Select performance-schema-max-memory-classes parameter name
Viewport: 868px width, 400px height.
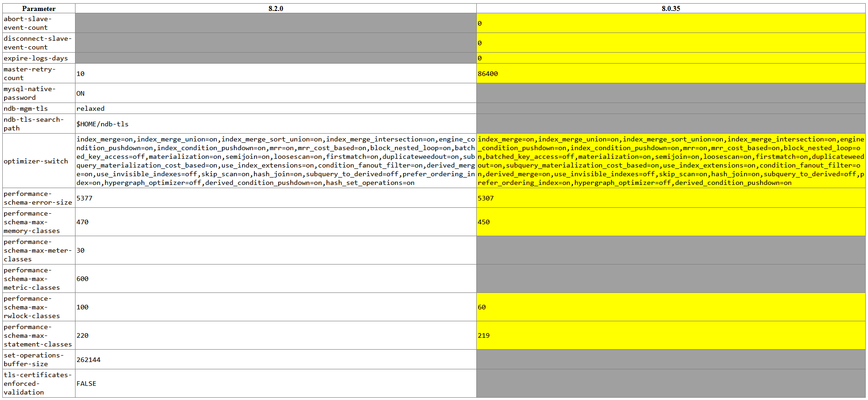(x=32, y=222)
